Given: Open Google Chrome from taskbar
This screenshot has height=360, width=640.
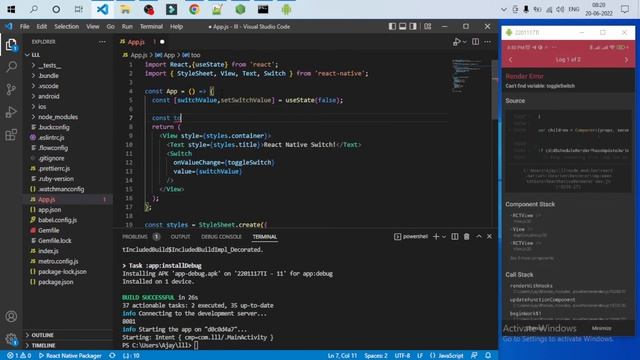Looking at the screenshot, I should (194, 9).
